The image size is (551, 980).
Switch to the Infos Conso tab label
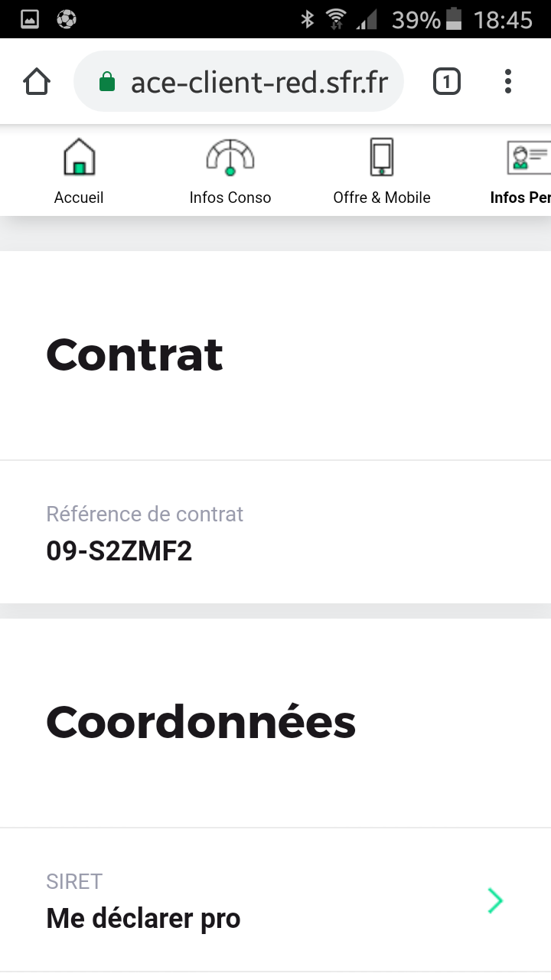230,198
